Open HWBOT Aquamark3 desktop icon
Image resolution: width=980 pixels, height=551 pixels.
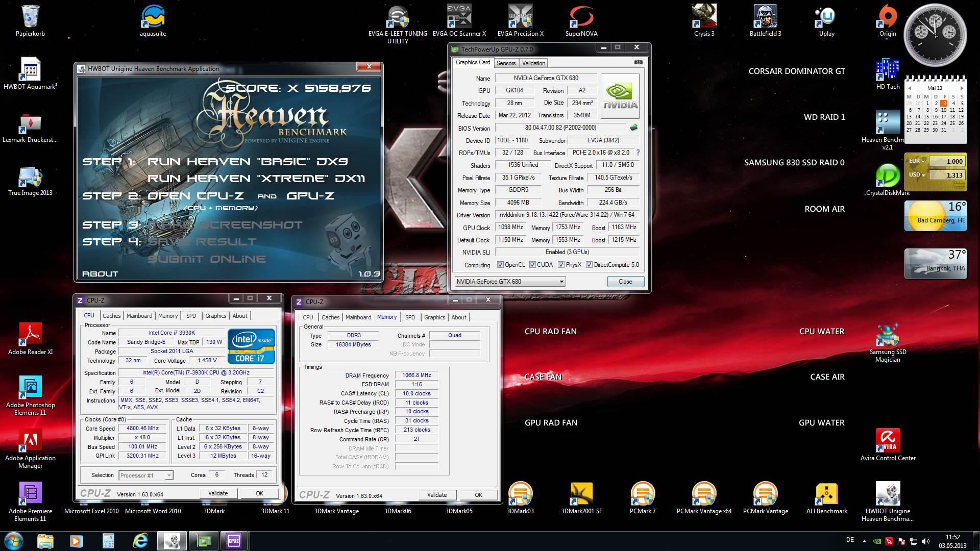[31, 74]
